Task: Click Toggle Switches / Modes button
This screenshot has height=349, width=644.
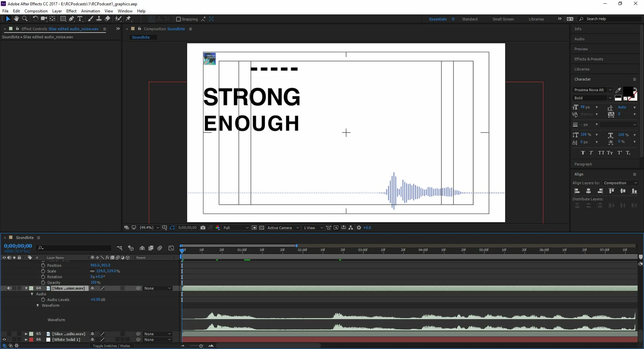Action: click(111, 346)
